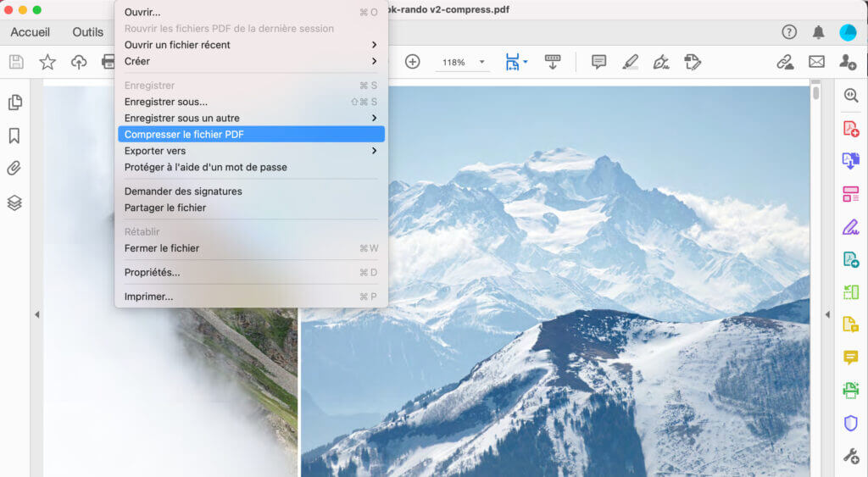Click the share link icon
Image resolution: width=868 pixels, height=477 pixels.
coord(785,62)
